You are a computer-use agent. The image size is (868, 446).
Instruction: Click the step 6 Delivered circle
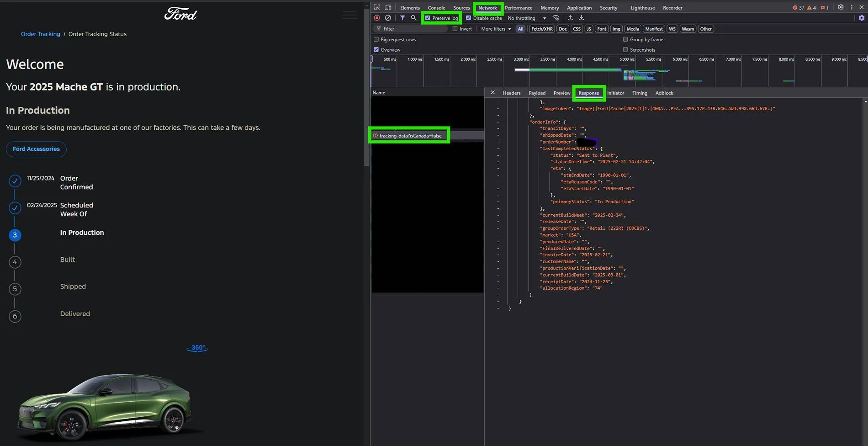coord(15,316)
